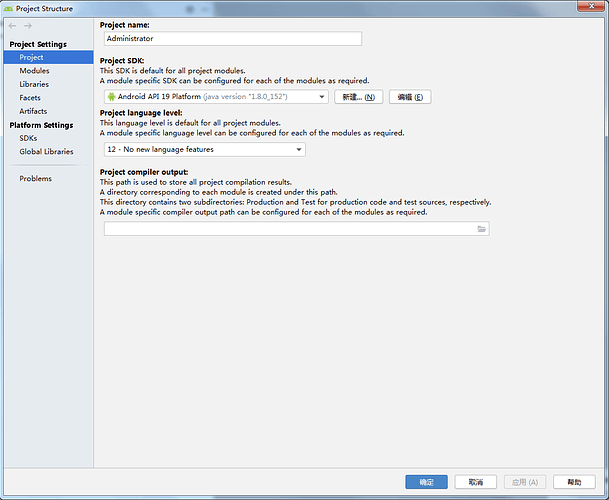Focus the Project compiler output path field

tap(297, 229)
